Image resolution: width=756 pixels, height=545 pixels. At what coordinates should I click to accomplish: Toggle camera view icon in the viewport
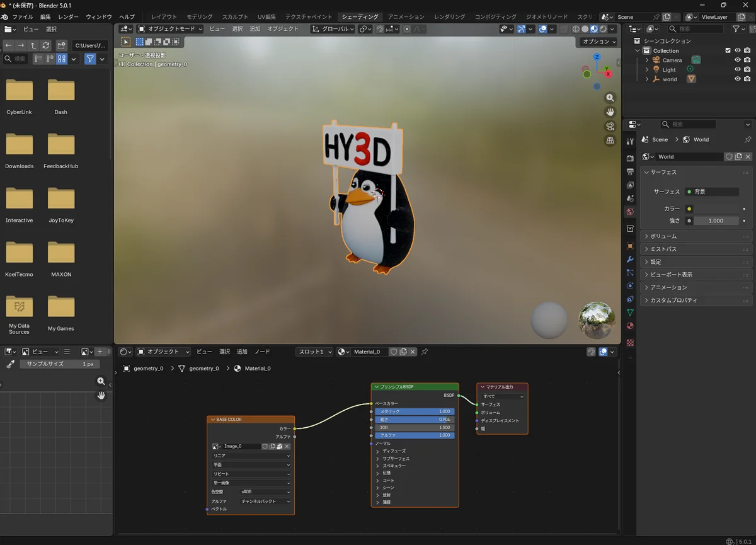pyautogui.click(x=610, y=126)
